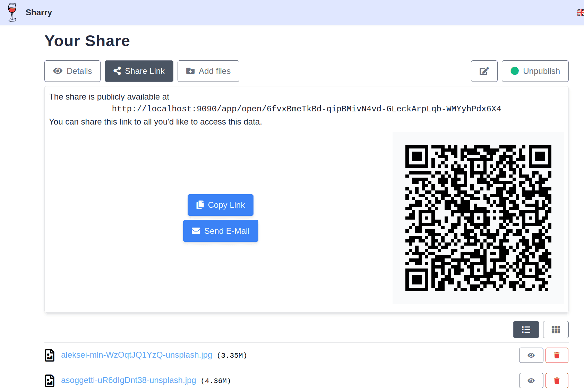Send the share link by E-Mail
Viewport: 584px width, 392px height.
pos(221,231)
